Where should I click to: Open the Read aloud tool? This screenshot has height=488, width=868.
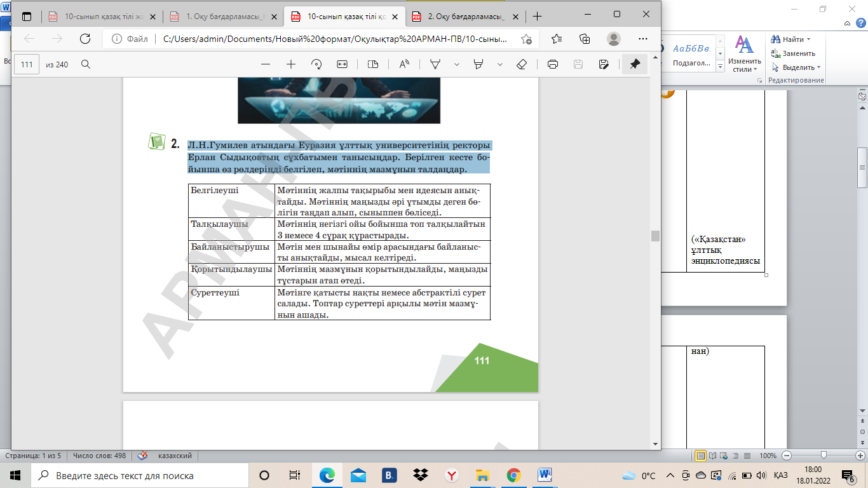tap(404, 64)
